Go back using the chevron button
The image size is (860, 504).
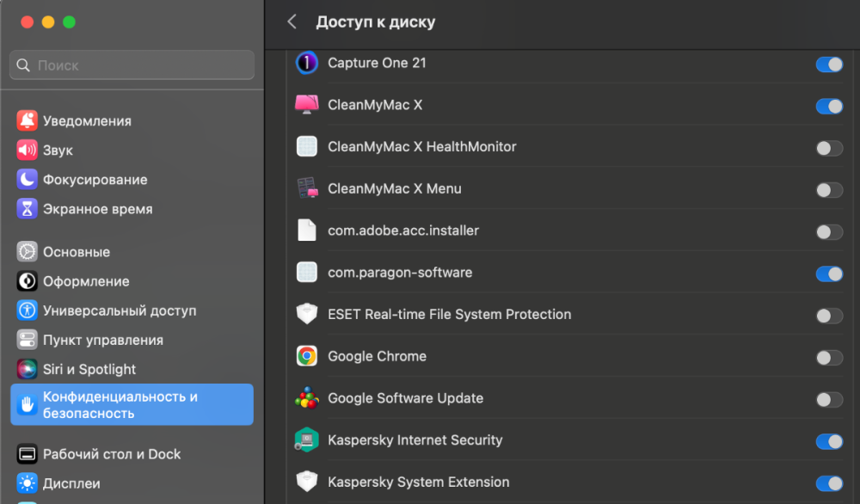point(292,22)
